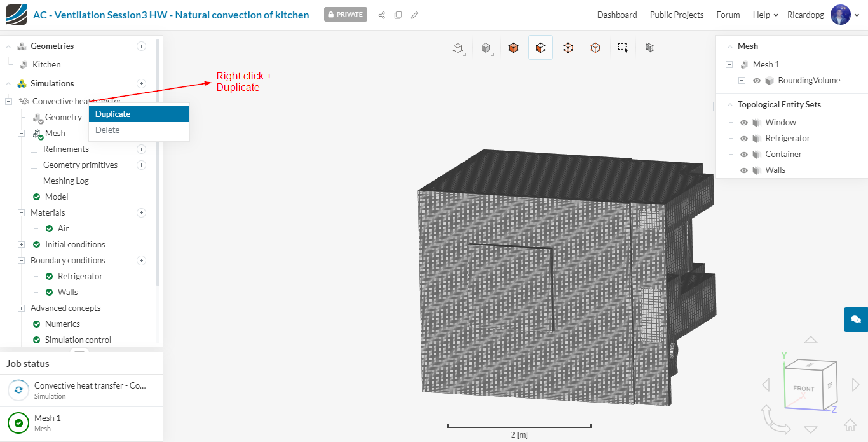Screen dimensions: 868x442
Task: Click the home view icon near orientation cube
Action: pos(850,425)
